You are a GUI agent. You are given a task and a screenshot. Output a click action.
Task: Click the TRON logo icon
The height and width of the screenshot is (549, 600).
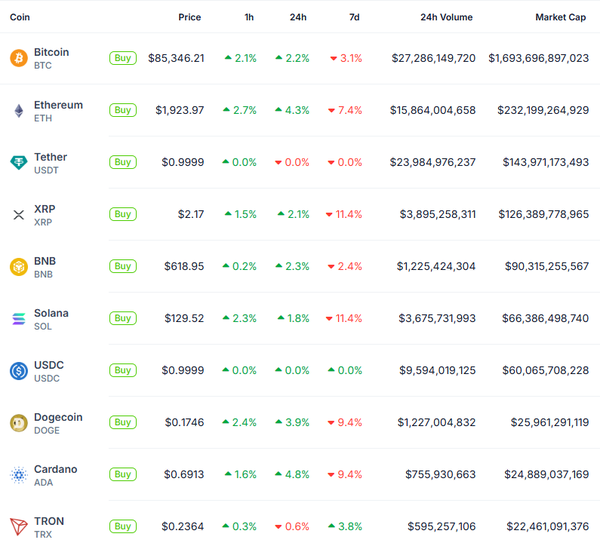(18, 526)
